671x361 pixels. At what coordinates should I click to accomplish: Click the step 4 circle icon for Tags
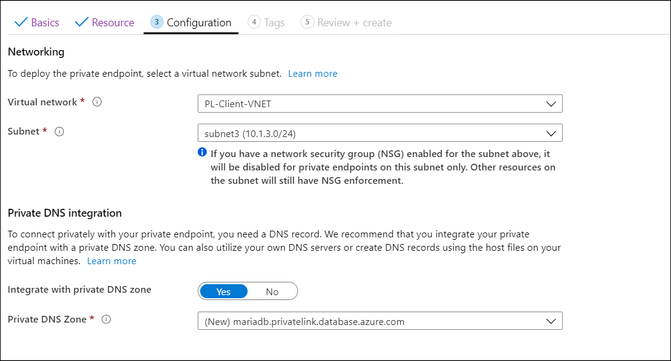254,22
